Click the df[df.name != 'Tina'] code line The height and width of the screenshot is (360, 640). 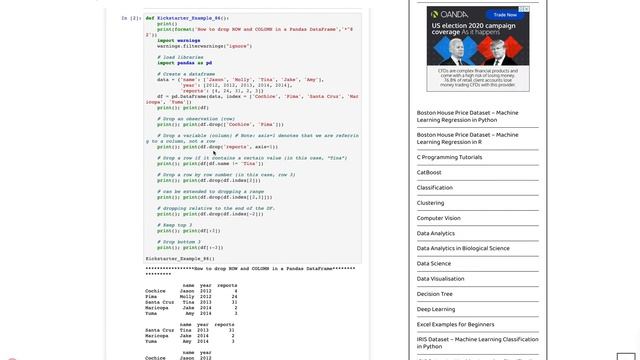click(x=210, y=164)
